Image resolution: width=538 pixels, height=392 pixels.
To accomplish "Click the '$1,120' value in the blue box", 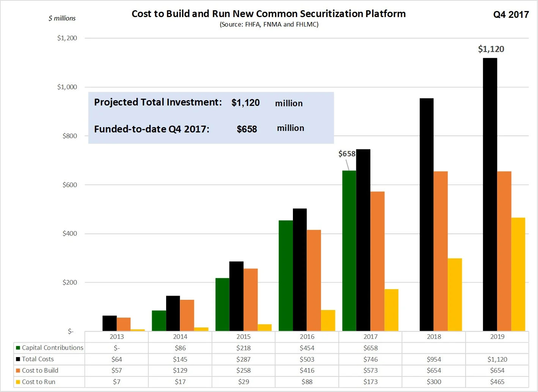I will pyautogui.click(x=245, y=102).
